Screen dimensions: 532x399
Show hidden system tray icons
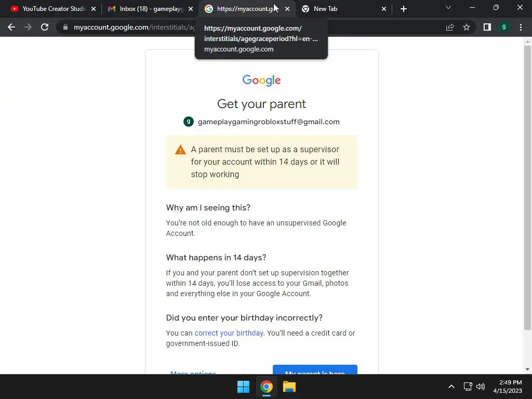(x=451, y=387)
